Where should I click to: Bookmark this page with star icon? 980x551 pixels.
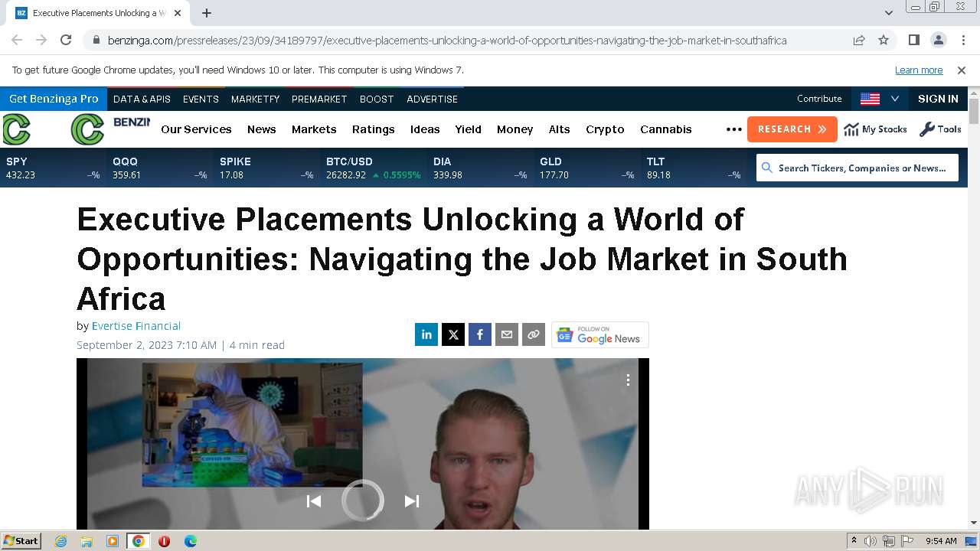tap(884, 40)
